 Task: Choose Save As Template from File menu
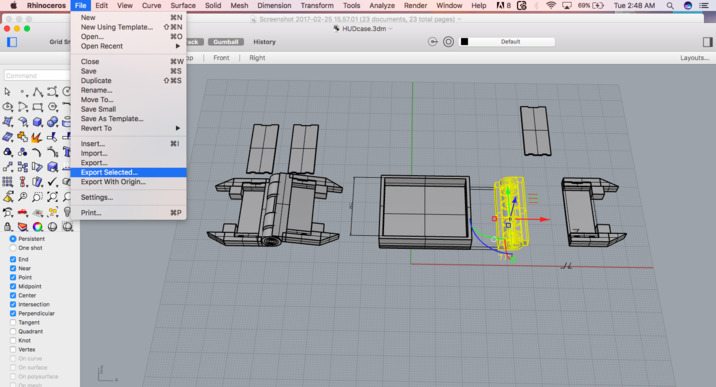(x=128, y=119)
